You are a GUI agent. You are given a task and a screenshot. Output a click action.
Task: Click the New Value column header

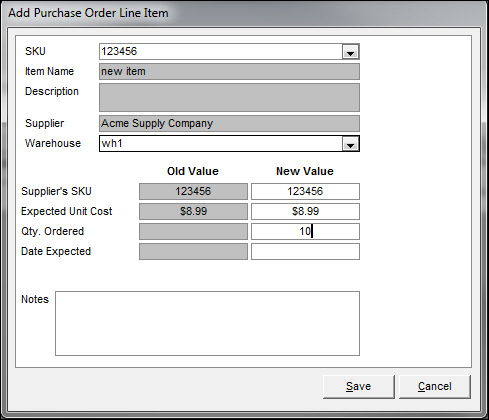pos(305,171)
